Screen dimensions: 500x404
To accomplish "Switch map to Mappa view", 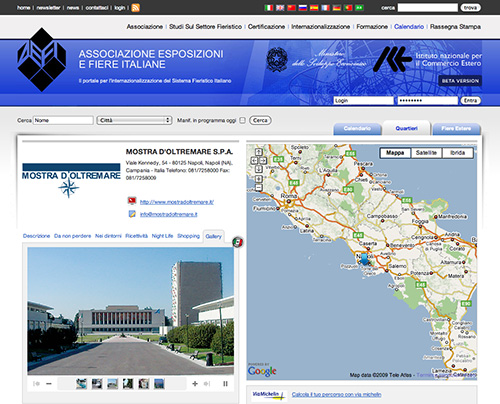I will pyautogui.click(x=395, y=153).
